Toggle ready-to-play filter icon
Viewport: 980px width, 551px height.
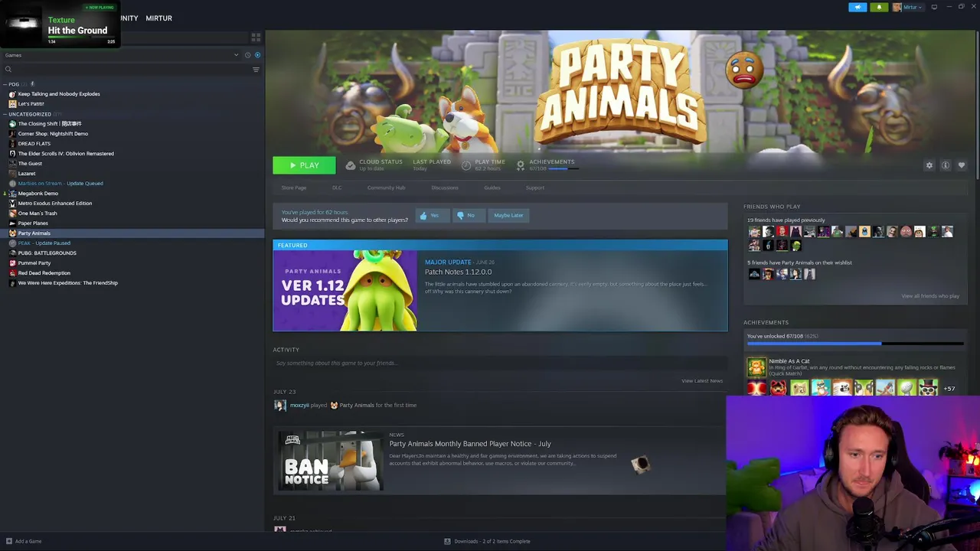click(x=257, y=55)
